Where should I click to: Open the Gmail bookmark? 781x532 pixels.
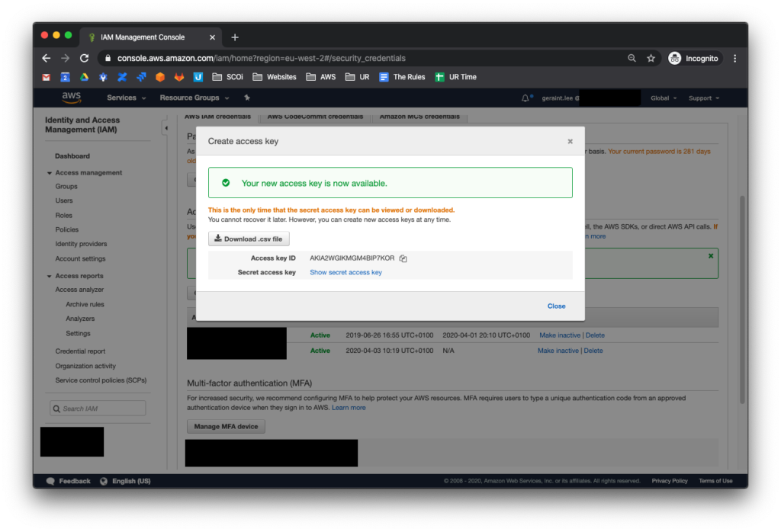pyautogui.click(x=47, y=77)
